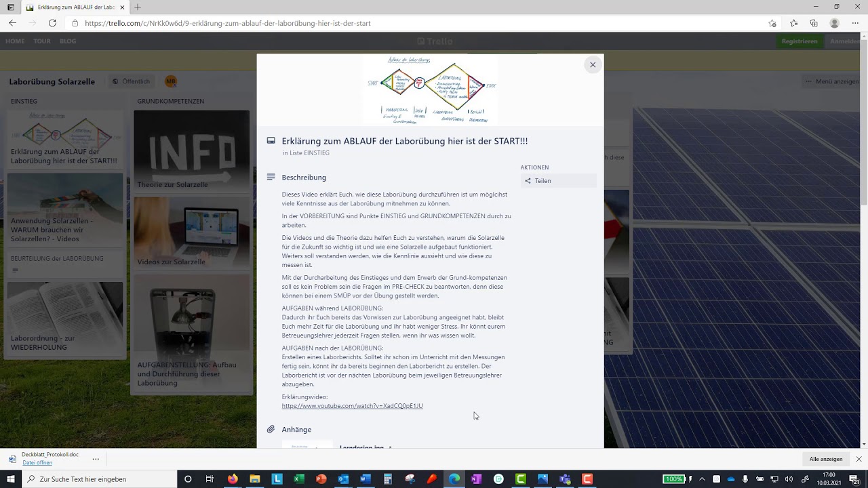868x488 pixels.
Task: Close the Trello card dialog
Action: [593, 65]
